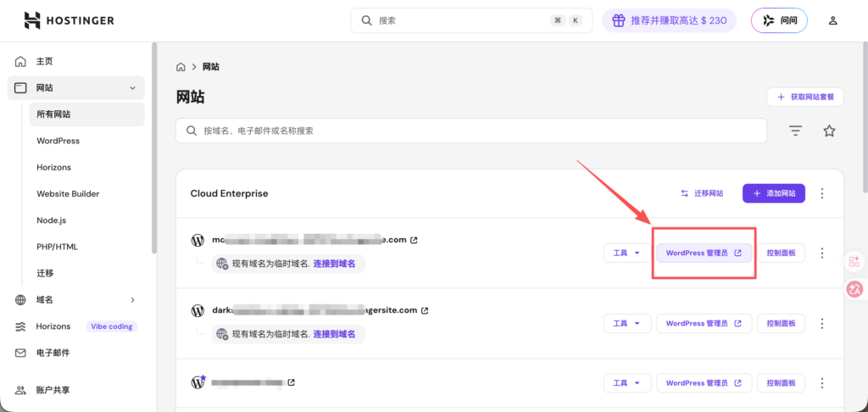The height and width of the screenshot is (412, 868).
Task: Click 迁移网站 in Cloud Enterprise header
Action: pos(702,193)
